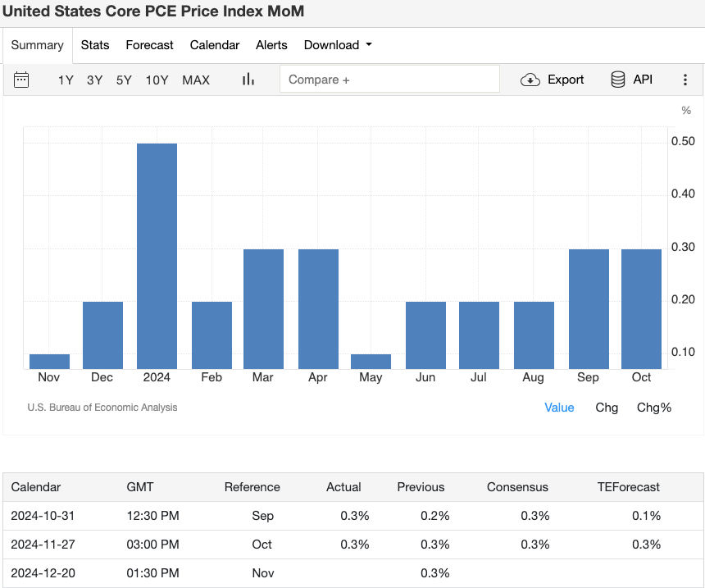Open the date range calendar picker

[x=21, y=80]
